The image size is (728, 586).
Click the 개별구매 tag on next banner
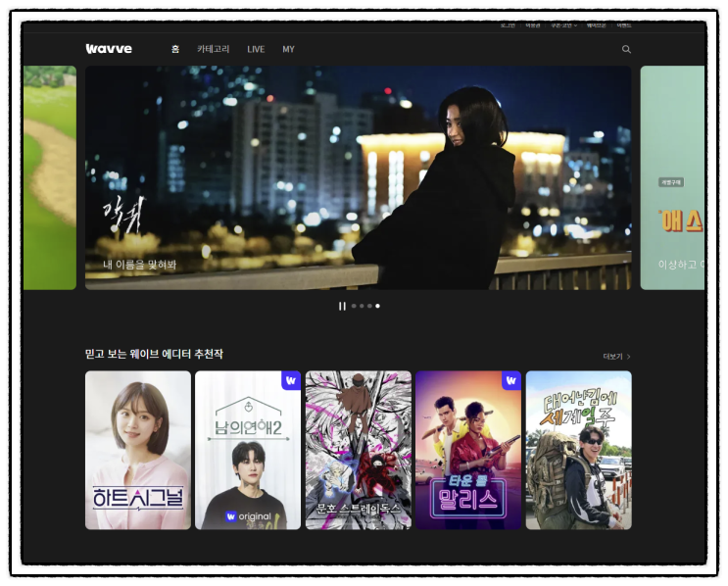[x=671, y=182]
